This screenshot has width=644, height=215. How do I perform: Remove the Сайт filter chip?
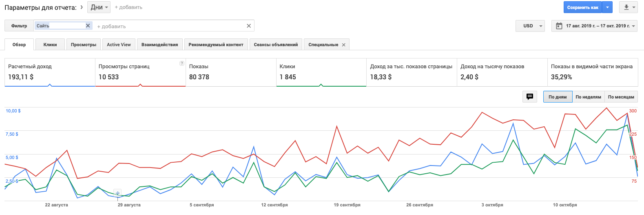click(x=88, y=26)
